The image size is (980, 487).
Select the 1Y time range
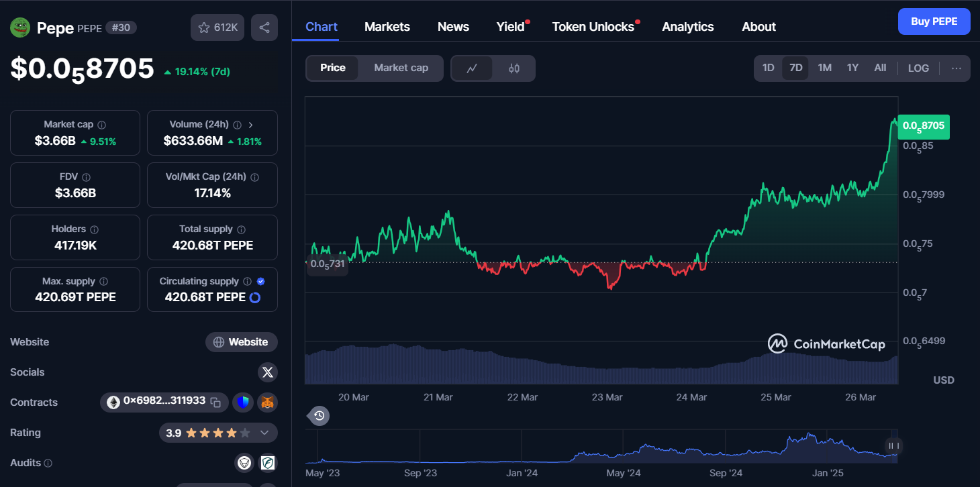852,68
